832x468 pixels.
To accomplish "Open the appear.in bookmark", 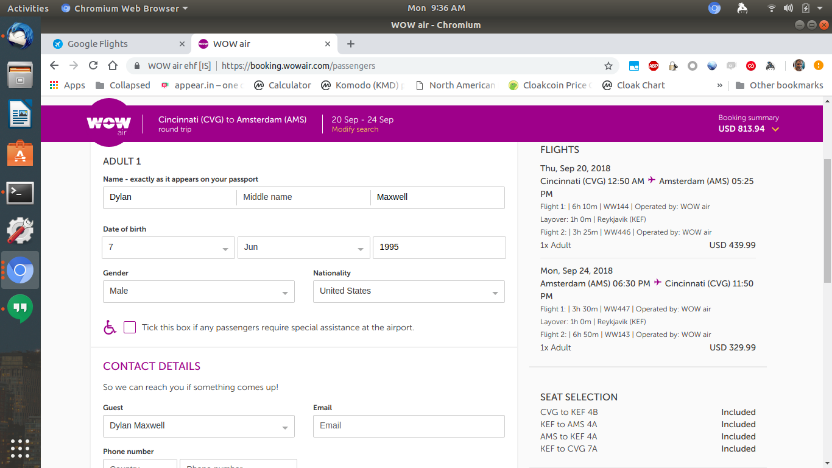I will coord(202,85).
